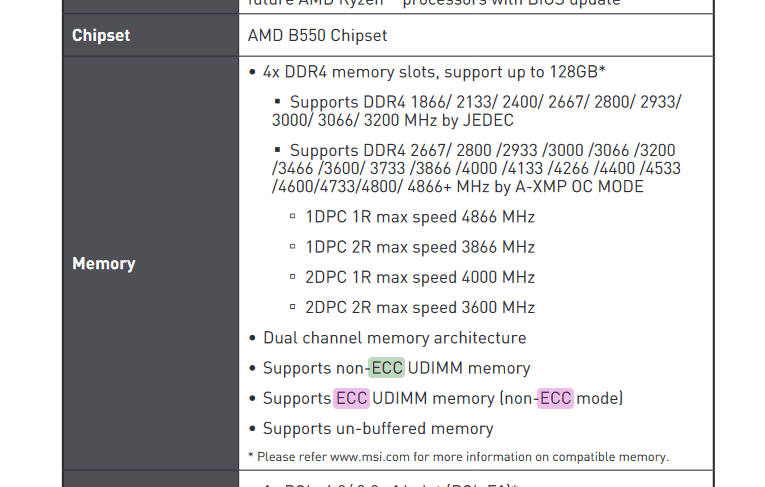
Task: Click the 4x DDR4 memory slots line
Action: pyautogui.click(x=434, y=72)
